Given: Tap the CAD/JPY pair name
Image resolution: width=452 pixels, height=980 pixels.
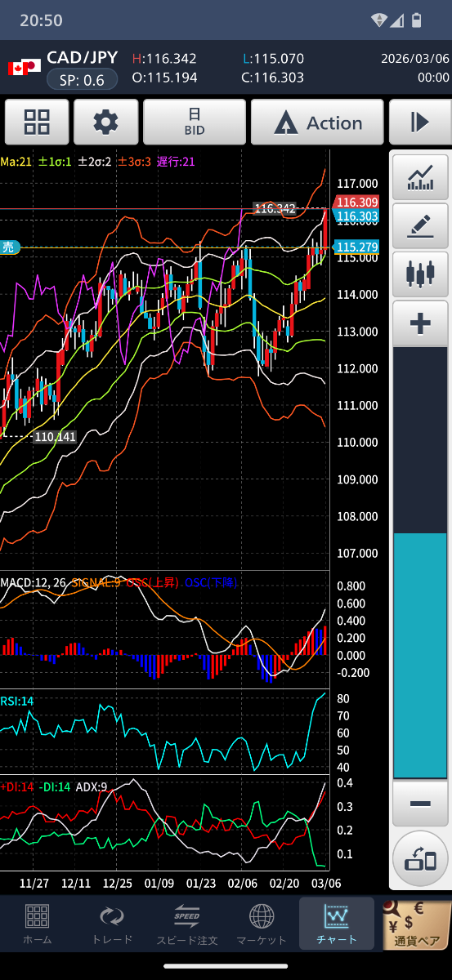Looking at the screenshot, I should point(82,58).
